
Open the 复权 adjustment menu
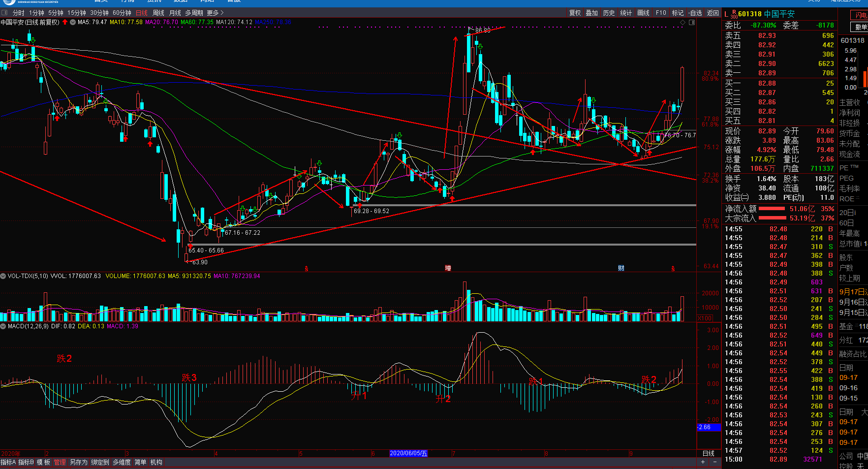pyautogui.click(x=575, y=13)
